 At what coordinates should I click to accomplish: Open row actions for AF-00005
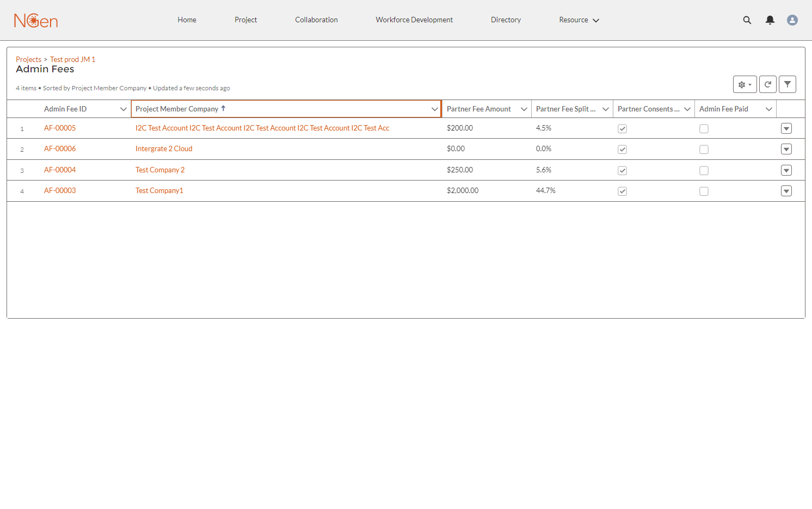(786, 128)
